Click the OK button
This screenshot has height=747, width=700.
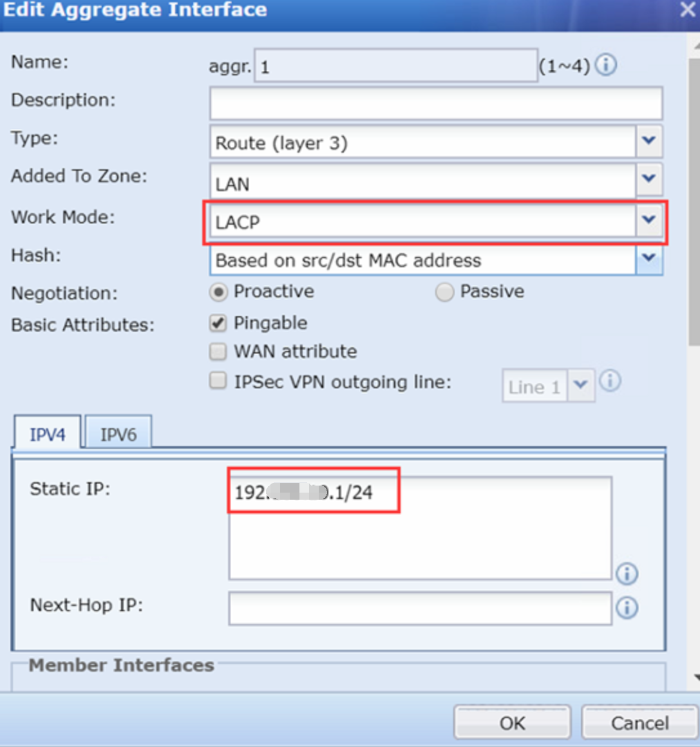(512, 723)
